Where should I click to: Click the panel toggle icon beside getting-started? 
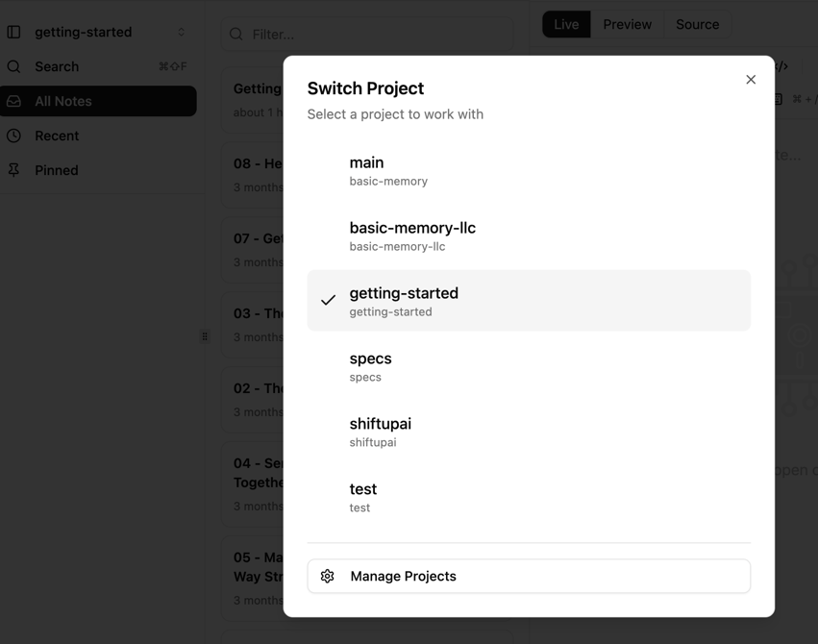click(x=13, y=31)
